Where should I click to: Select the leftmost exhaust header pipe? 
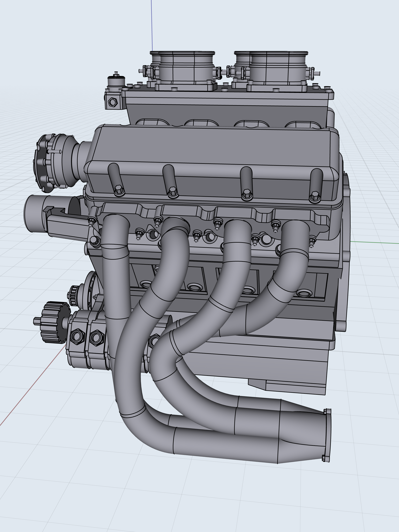[116, 277]
